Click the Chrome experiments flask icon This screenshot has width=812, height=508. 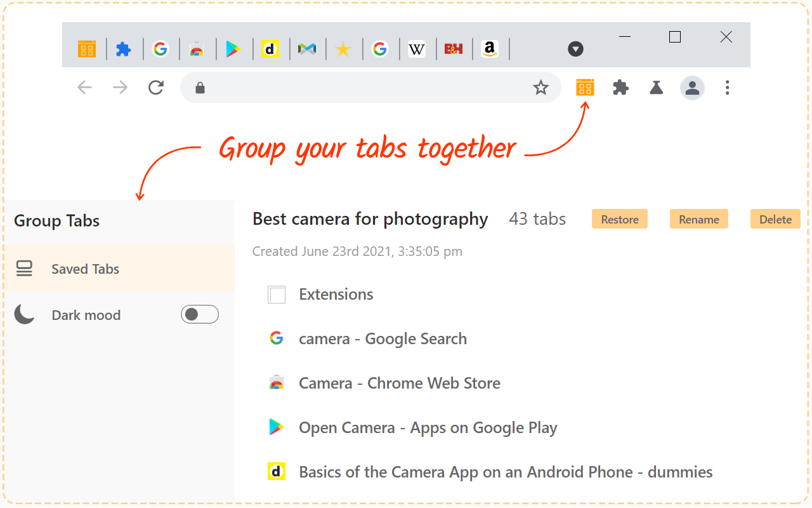656,88
